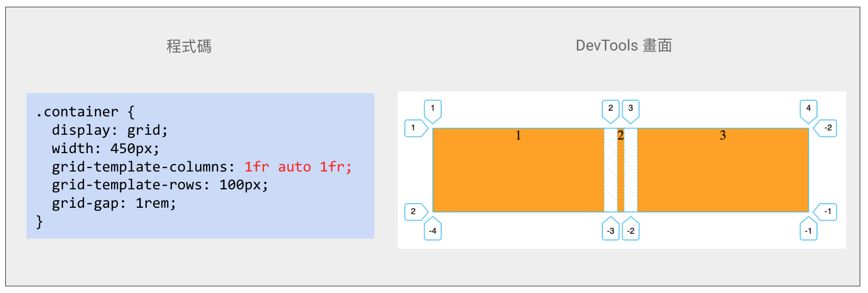Click row line badge 1 left of grid
The height and width of the screenshot is (293, 868).
414,128
